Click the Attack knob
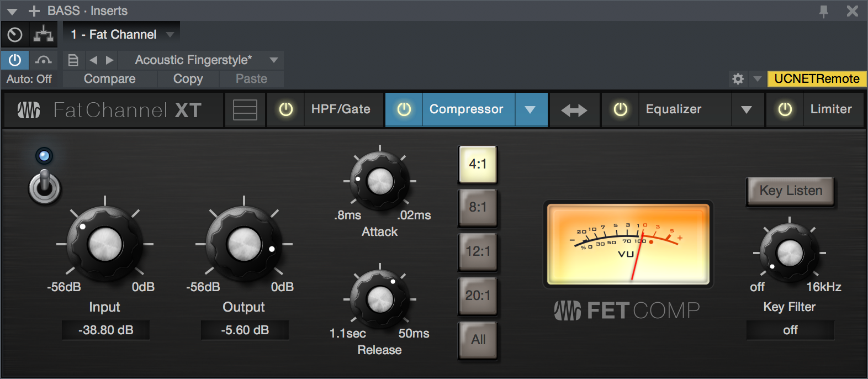Image resolution: width=868 pixels, height=379 pixels. (x=380, y=181)
